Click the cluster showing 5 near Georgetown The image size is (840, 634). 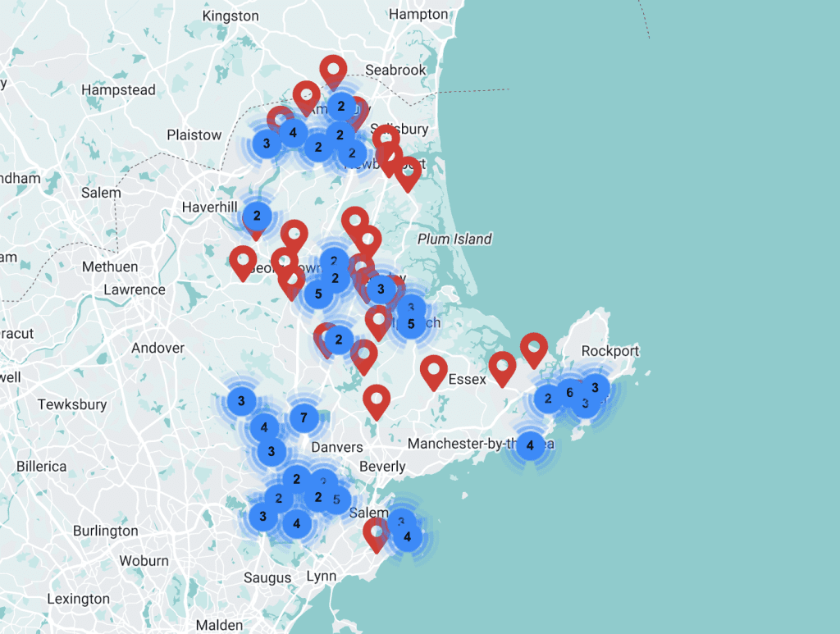coord(320,291)
